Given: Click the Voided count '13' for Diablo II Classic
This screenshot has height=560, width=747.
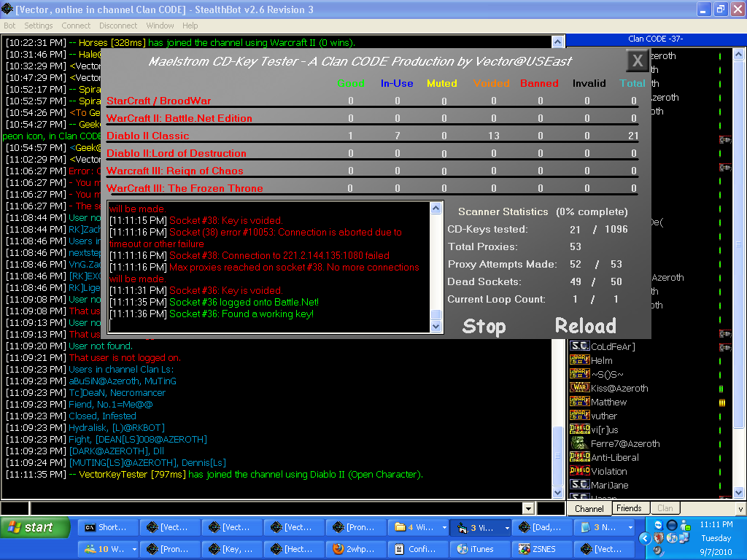Looking at the screenshot, I should click(x=494, y=136).
